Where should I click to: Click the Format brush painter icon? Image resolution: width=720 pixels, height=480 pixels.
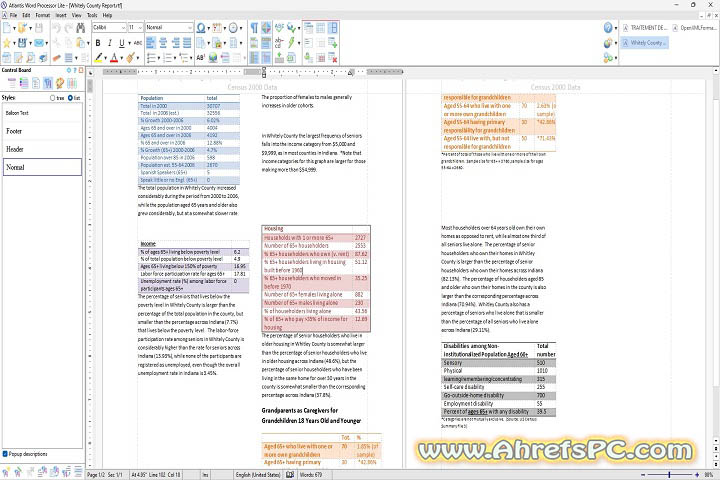pos(130,58)
